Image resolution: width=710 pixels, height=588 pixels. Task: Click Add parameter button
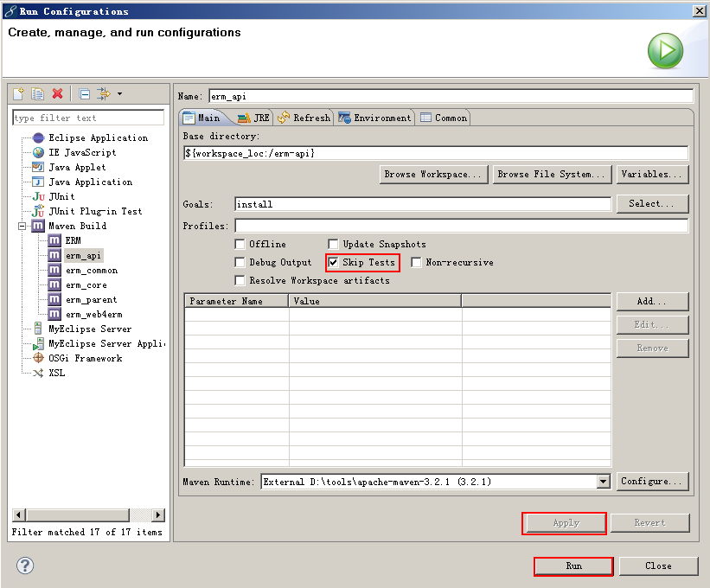[x=652, y=302]
